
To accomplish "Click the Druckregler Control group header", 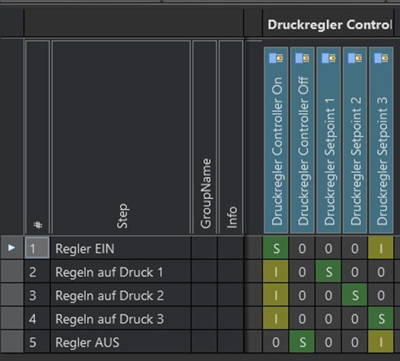I will pos(328,24).
